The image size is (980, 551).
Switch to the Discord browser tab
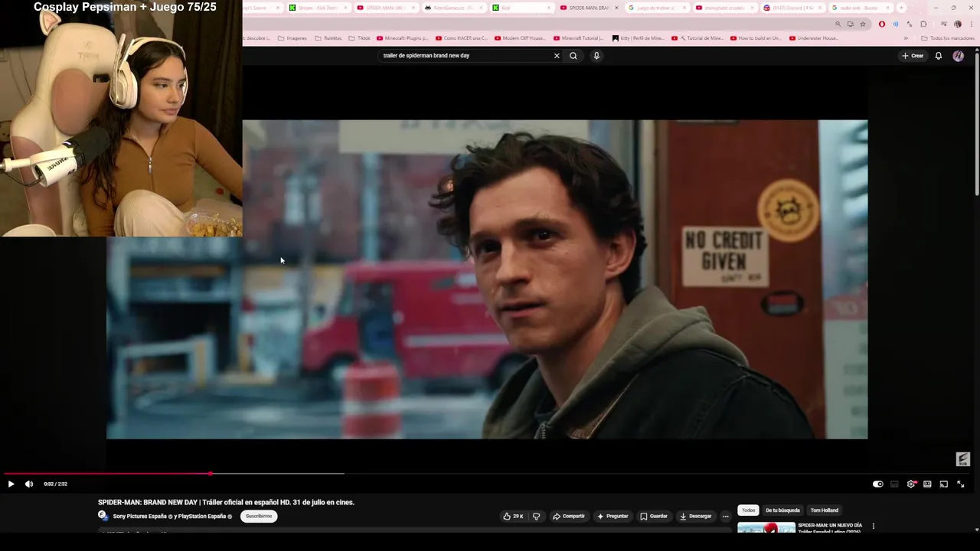(x=792, y=8)
